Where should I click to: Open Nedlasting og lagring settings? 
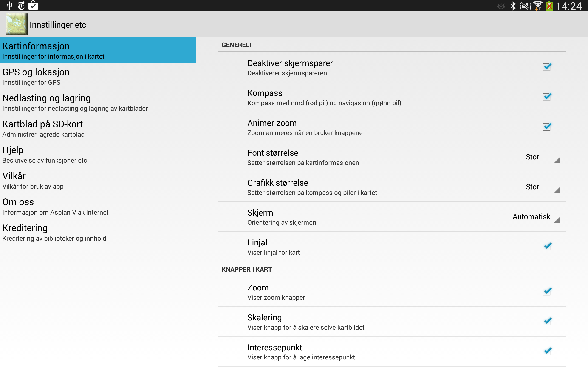(x=98, y=102)
